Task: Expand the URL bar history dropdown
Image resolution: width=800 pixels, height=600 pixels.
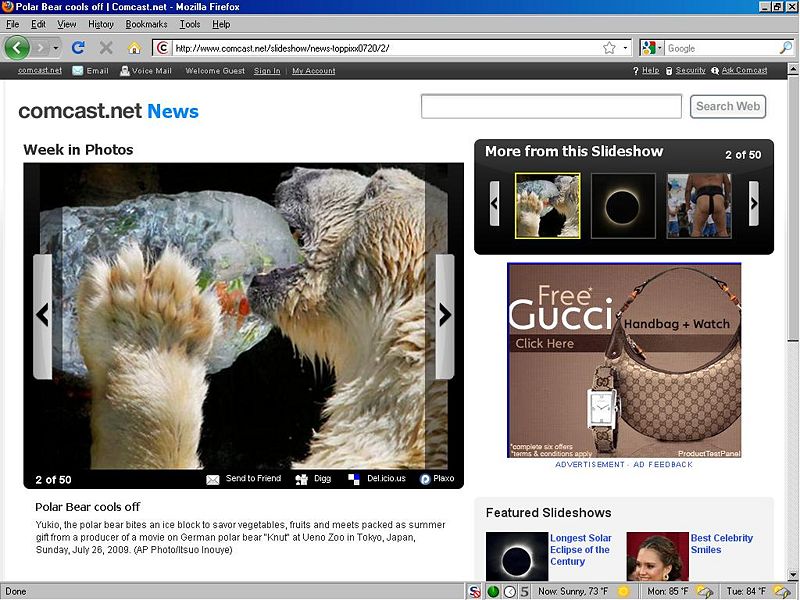Action: [x=626, y=48]
